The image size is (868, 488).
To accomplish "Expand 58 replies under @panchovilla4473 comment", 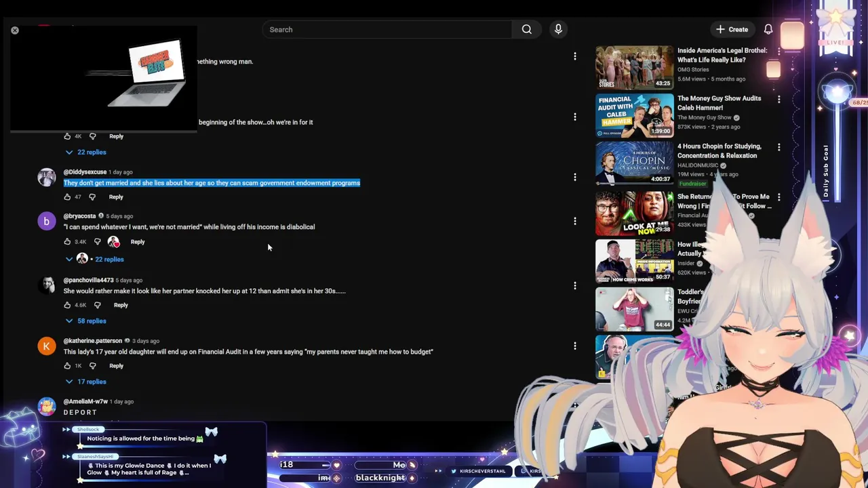I will click(85, 321).
